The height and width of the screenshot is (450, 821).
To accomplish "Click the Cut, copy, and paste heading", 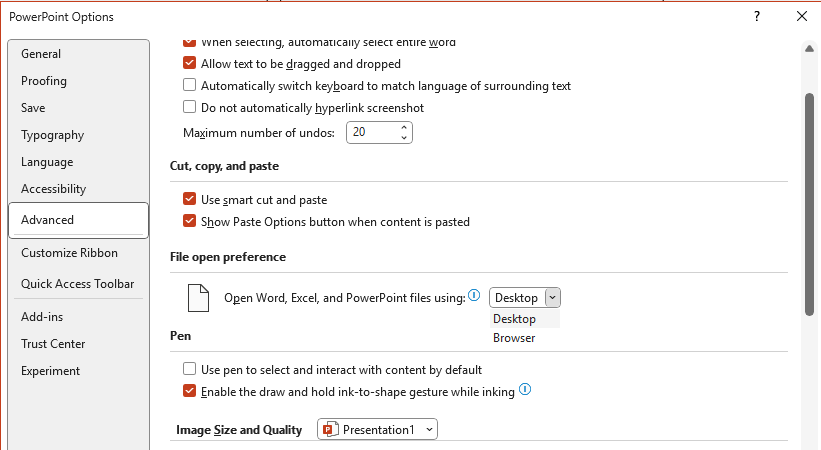I will [224, 166].
